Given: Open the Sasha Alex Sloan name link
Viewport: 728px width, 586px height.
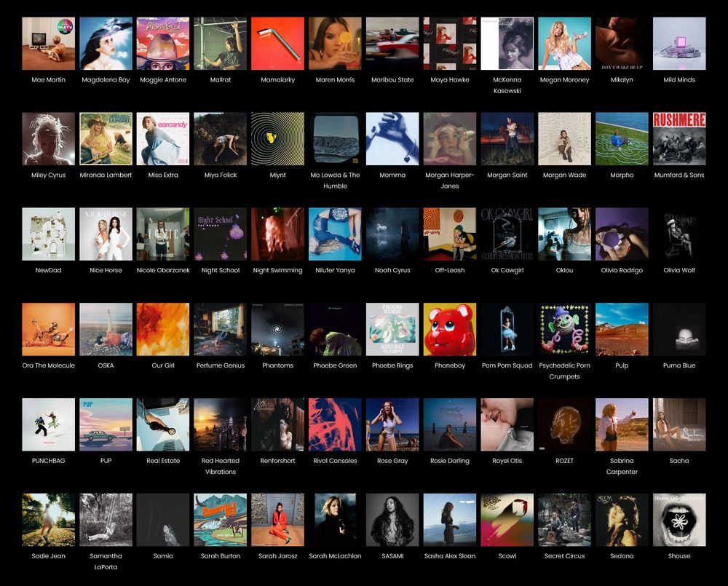Looking at the screenshot, I should [x=450, y=556].
